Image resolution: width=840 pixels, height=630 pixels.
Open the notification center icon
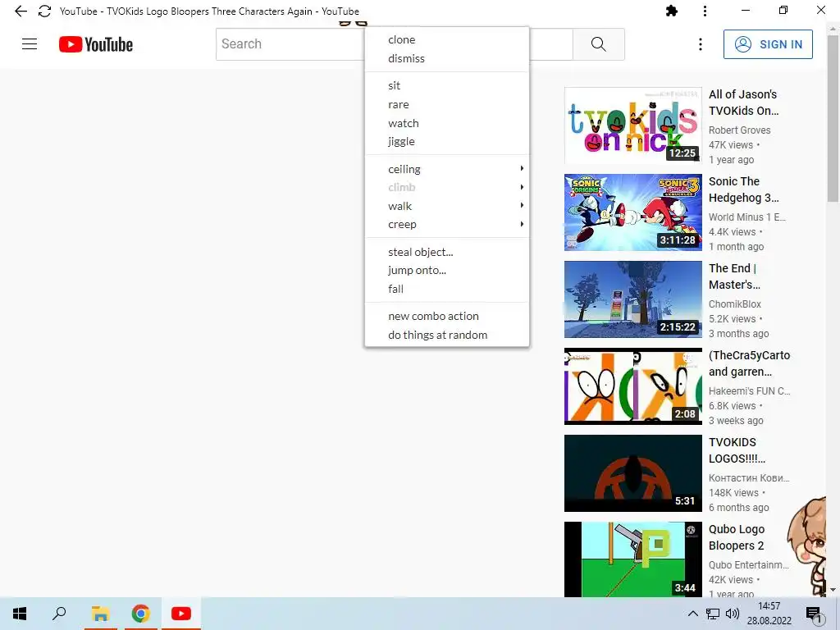coord(814,614)
